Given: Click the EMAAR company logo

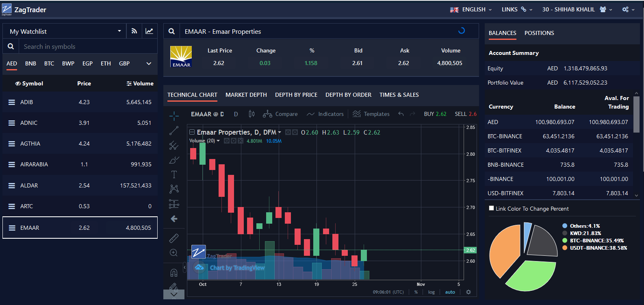Looking at the screenshot, I should [181, 57].
